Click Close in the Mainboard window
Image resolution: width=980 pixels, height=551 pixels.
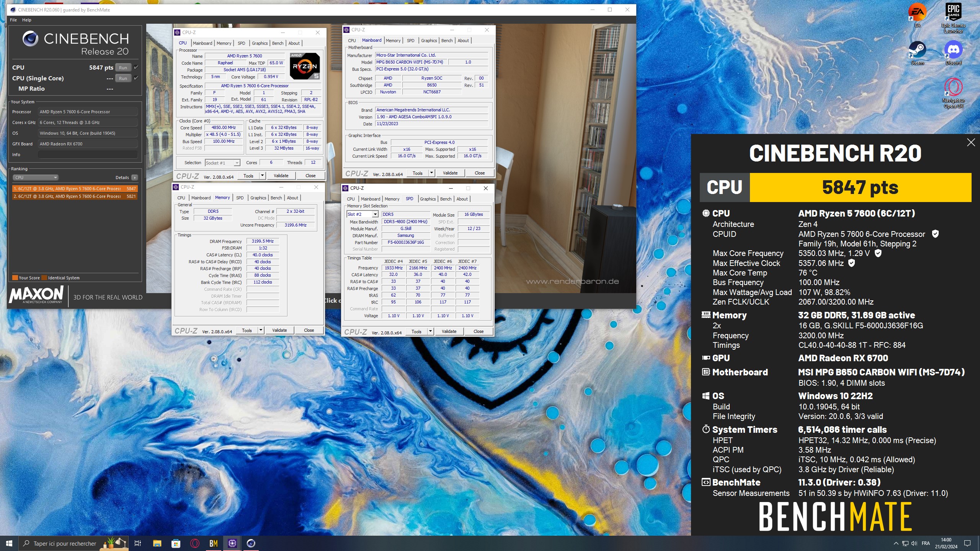pos(480,173)
